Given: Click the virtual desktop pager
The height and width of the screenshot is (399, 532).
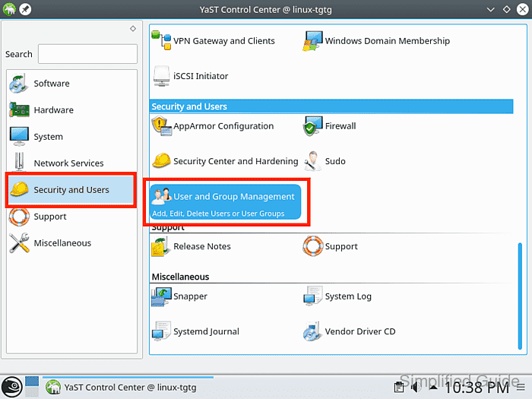Looking at the screenshot, I should coord(32,386).
